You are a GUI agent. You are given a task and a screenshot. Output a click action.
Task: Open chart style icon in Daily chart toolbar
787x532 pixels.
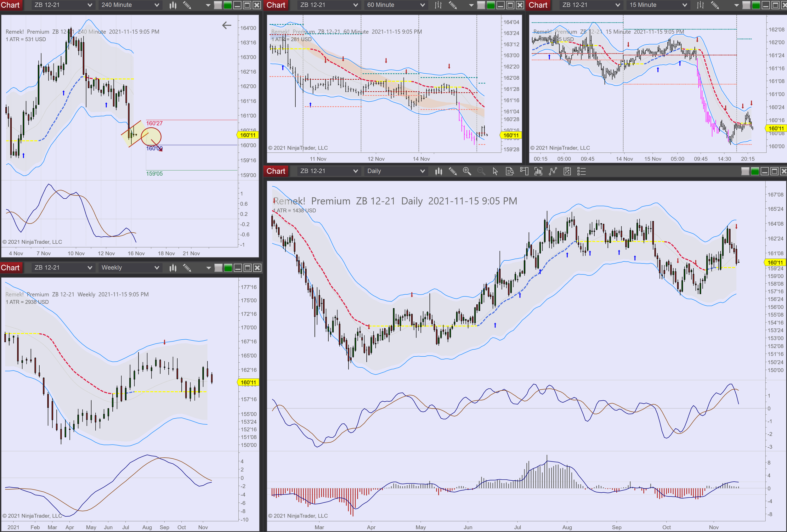tap(439, 171)
